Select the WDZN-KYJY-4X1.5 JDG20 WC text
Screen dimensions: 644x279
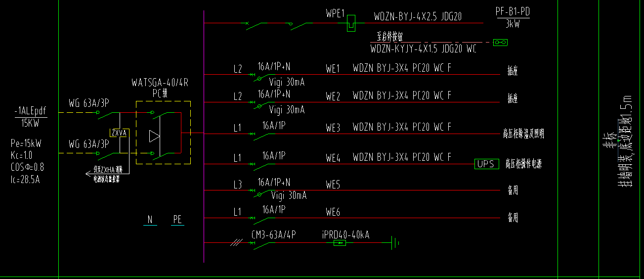click(x=424, y=49)
